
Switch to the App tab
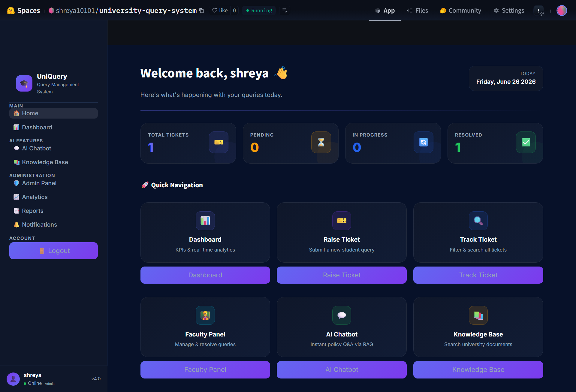point(385,11)
